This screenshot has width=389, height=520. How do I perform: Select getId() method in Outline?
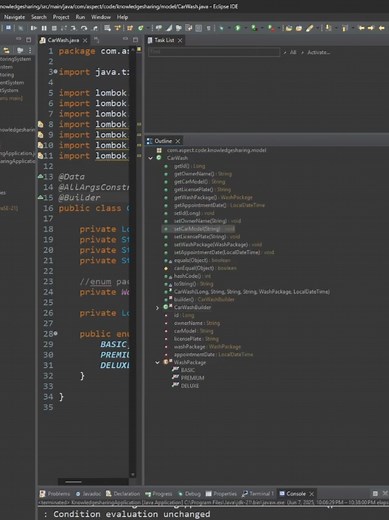pos(189,166)
